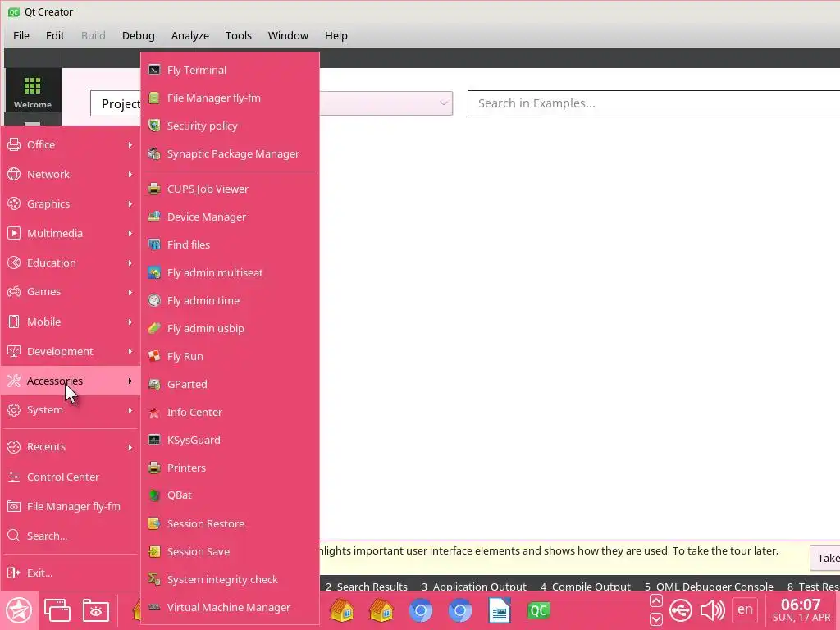840x630 pixels.
Task: Launch GParted partition editor
Action: 230,384
